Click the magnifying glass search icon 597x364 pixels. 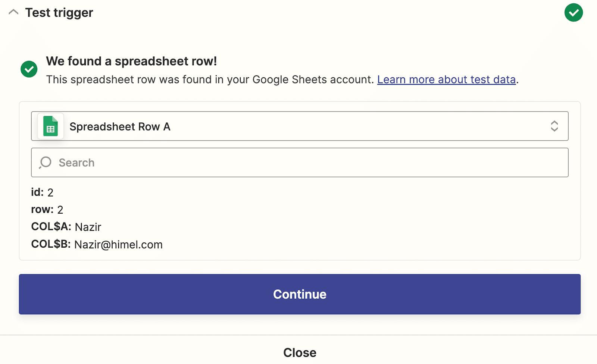(45, 163)
